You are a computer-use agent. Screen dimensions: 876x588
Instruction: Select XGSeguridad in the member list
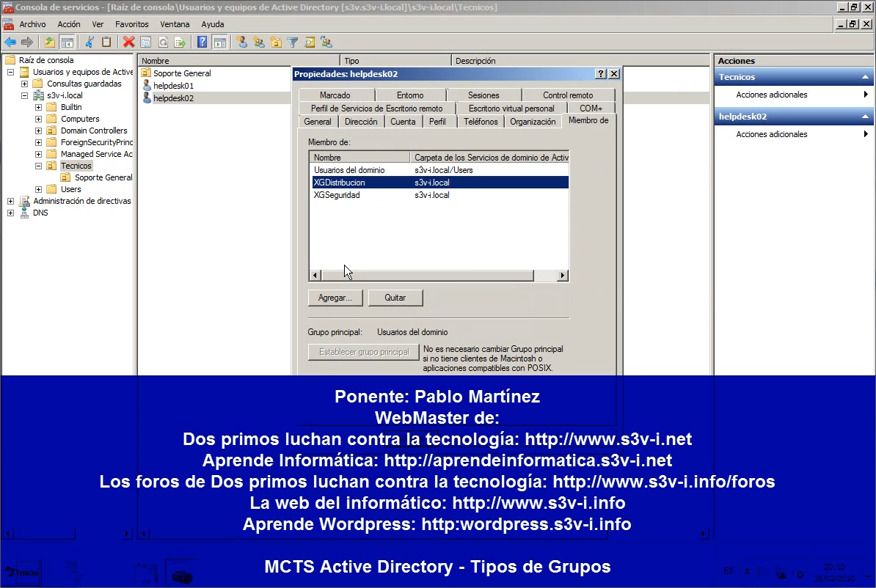pos(337,195)
